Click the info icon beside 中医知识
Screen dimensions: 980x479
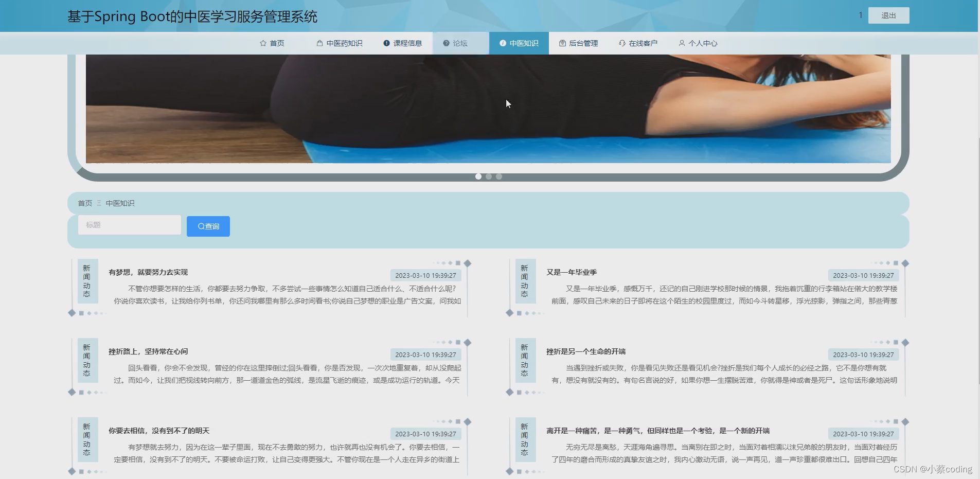pos(503,43)
